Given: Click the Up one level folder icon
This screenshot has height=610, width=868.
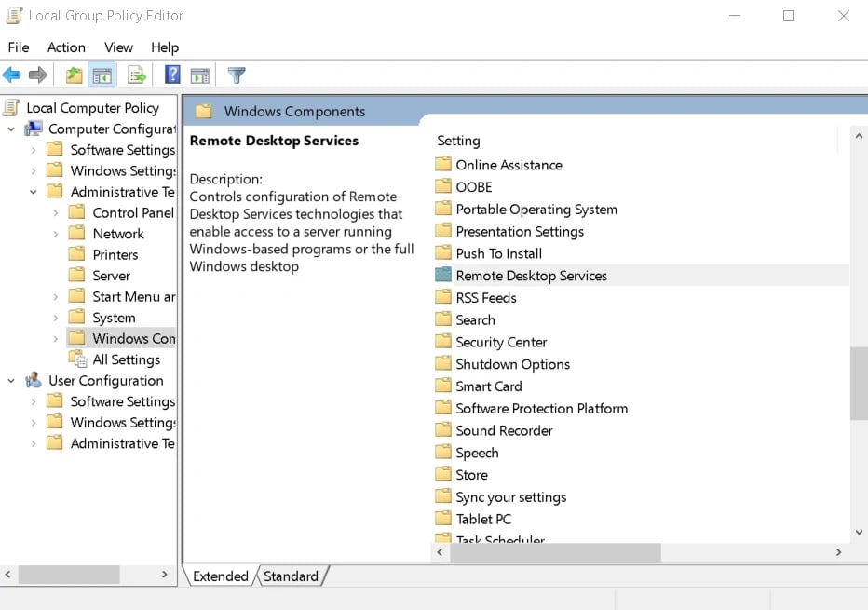Looking at the screenshot, I should click(74, 75).
